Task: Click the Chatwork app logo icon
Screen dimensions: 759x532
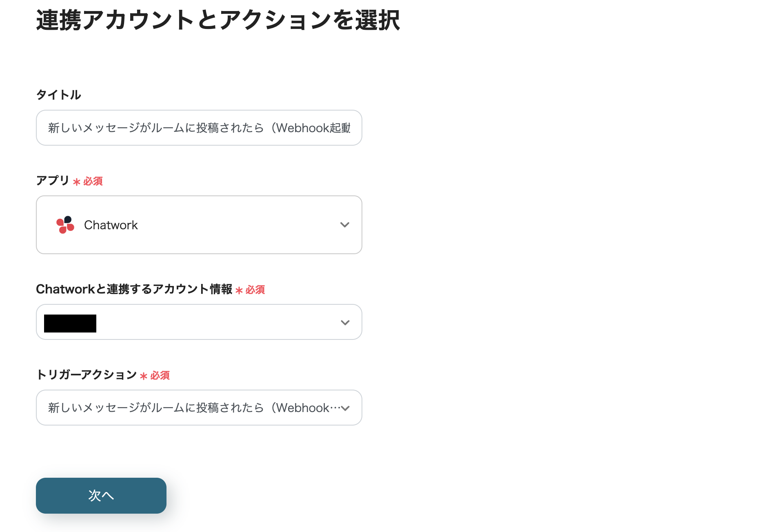Action: tap(65, 225)
